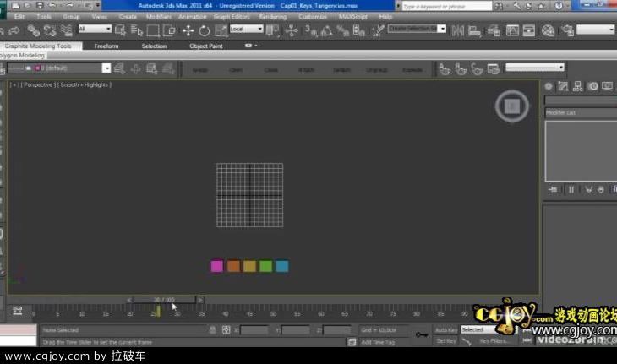The image size is (617, 364).
Task: Click the Detach button in container toolbar
Action: tap(341, 70)
